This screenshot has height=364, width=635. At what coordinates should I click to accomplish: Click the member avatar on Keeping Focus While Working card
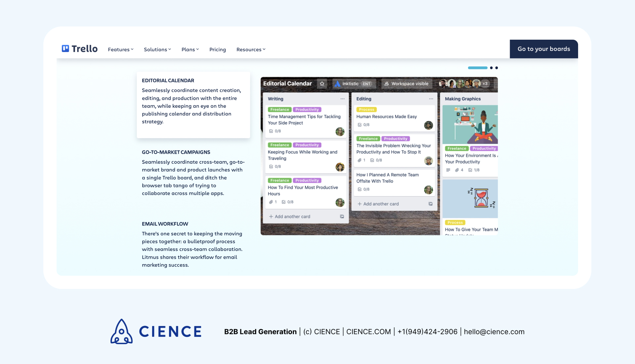pyautogui.click(x=340, y=167)
